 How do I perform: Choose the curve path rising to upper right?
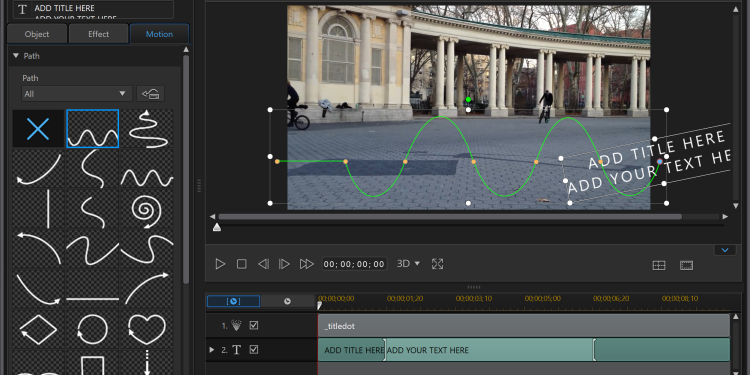point(147,290)
